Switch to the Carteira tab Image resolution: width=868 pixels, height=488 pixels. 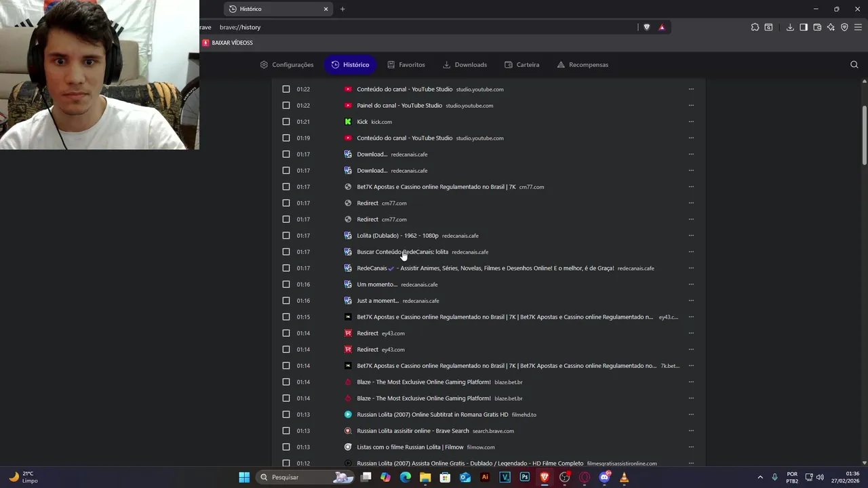522,64
